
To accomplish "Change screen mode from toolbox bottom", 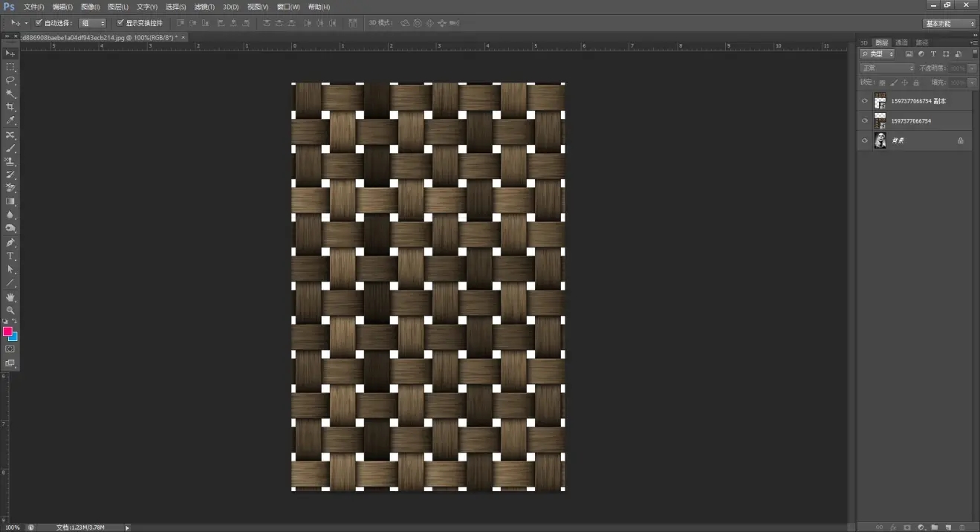I will point(10,363).
